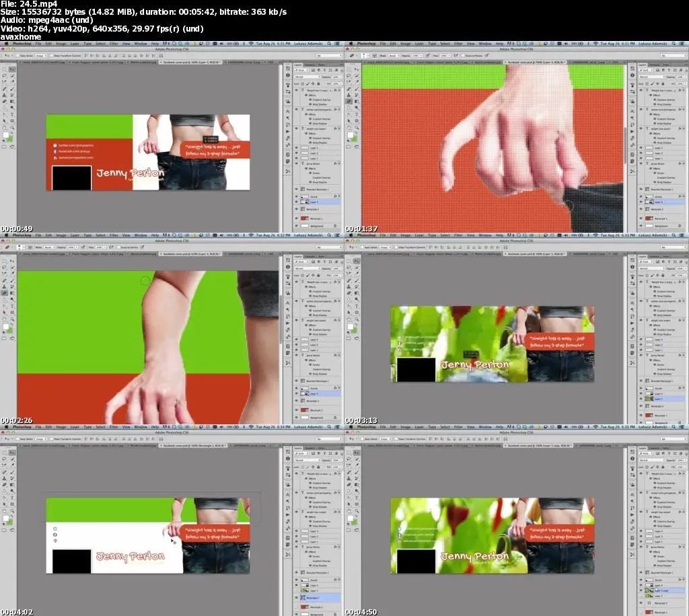Viewport: 689px width, 616px height.
Task: Open the File menu in the 00:00:49 frame
Action: (38, 44)
